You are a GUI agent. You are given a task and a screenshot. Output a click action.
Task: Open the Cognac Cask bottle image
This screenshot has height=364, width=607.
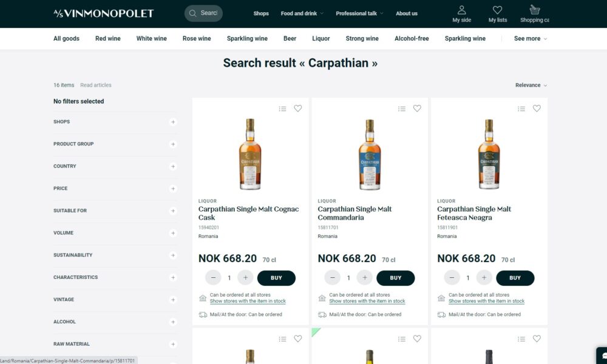click(250, 155)
